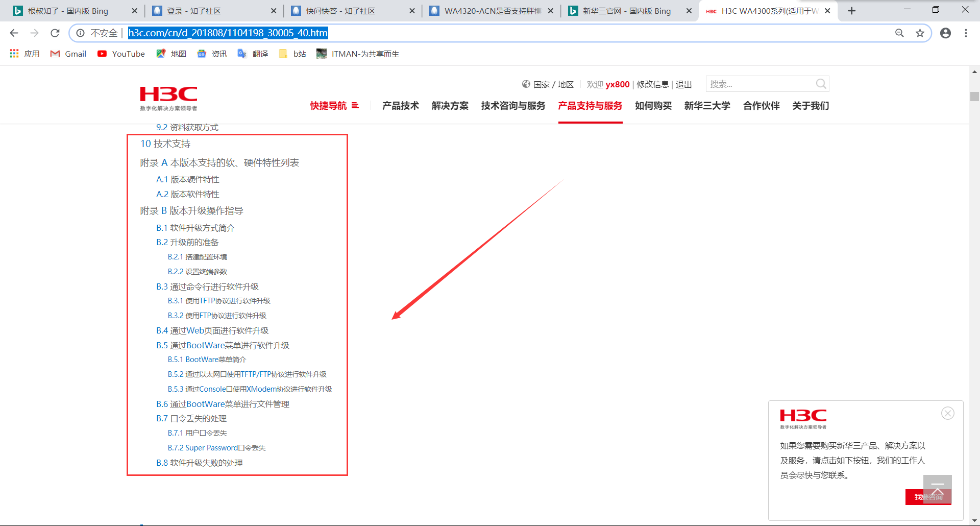Open the 资讯 news bookmark
The image size is (980, 526).
click(x=212, y=54)
